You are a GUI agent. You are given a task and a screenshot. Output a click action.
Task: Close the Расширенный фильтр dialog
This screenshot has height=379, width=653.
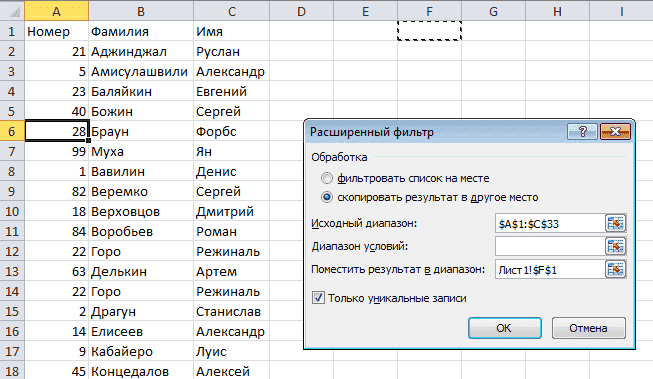[x=615, y=132]
